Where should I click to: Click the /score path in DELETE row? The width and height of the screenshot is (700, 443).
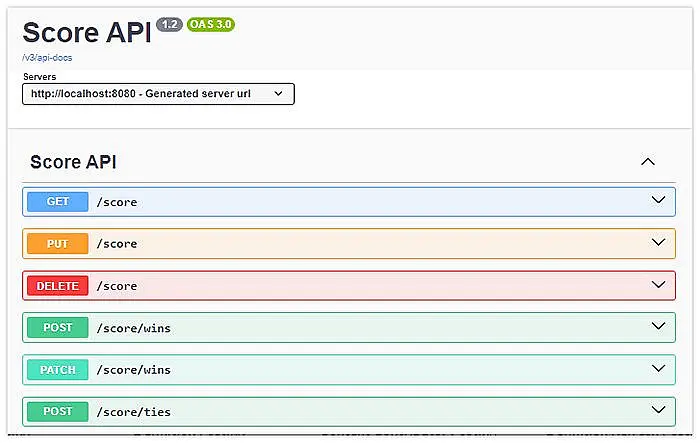tap(117, 286)
